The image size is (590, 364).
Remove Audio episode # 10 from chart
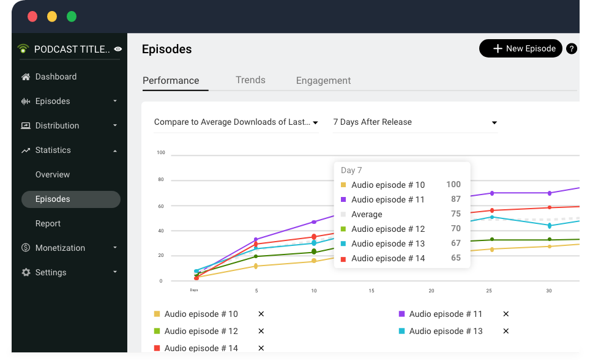[261, 314]
